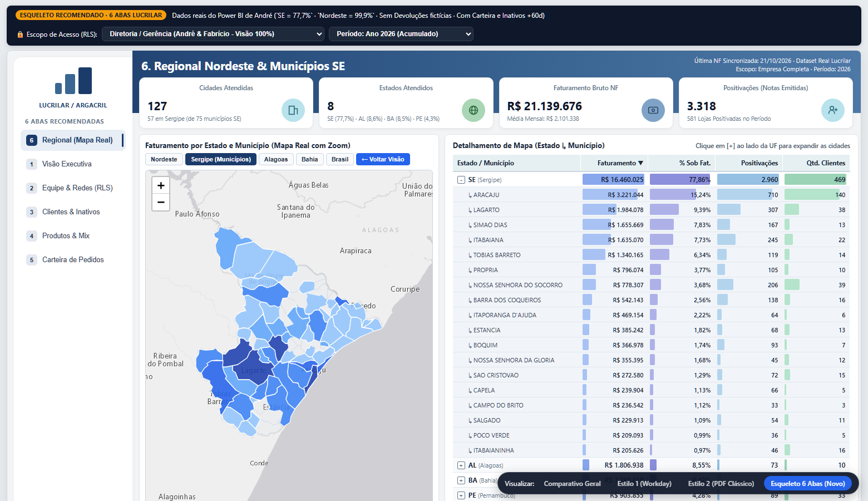The height and width of the screenshot is (501, 868).
Task: Choose Comparativo Geral visualization
Action: (x=572, y=484)
